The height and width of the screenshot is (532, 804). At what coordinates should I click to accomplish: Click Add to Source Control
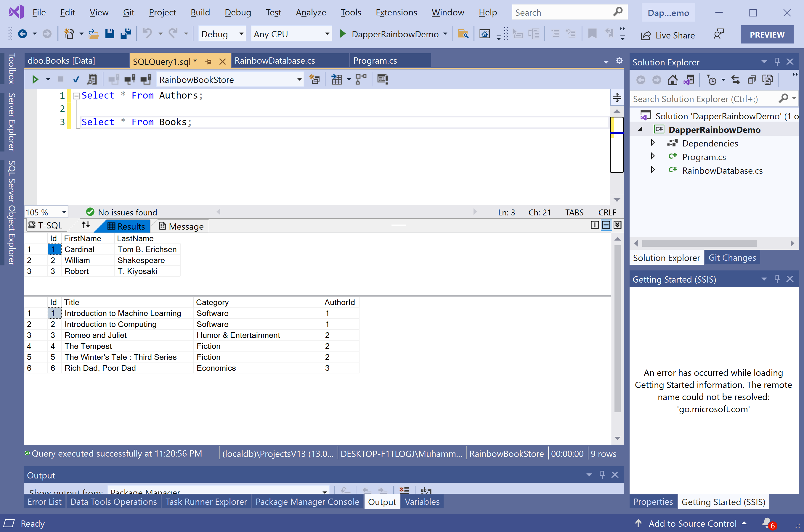(692, 523)
